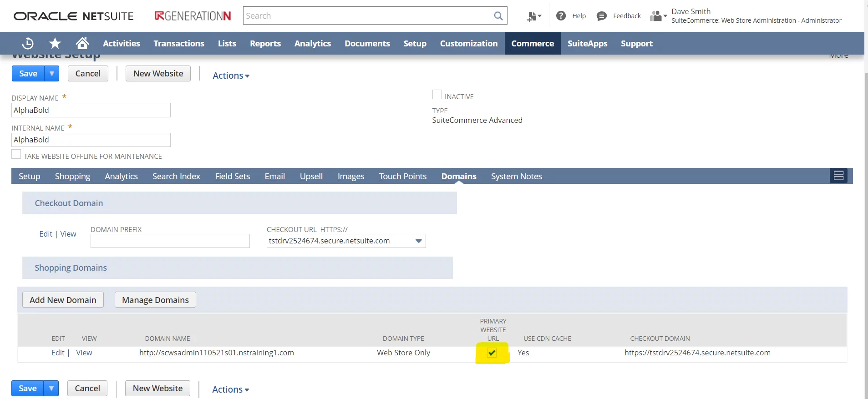Toggle the Primary Website URL checkbox

pyautogui.click(x=492, y=353)
